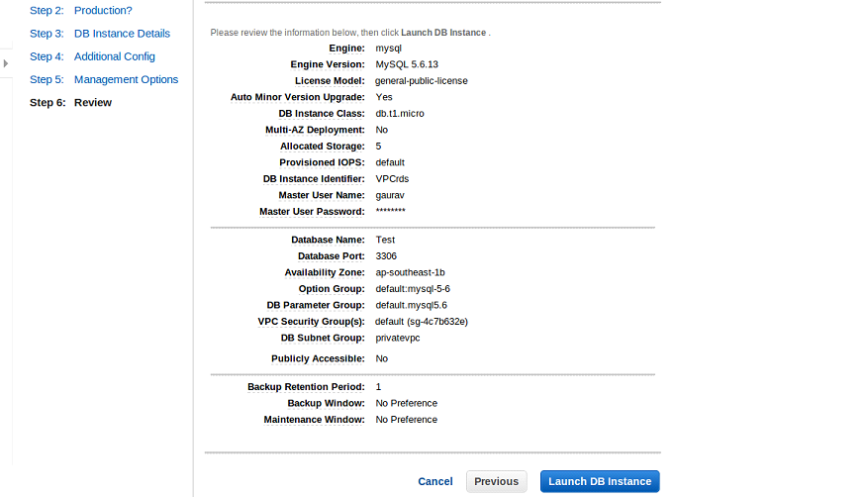The image size is (868, 497).
Task: Select Step 6: Review in wizard
Action: (71, 102)
